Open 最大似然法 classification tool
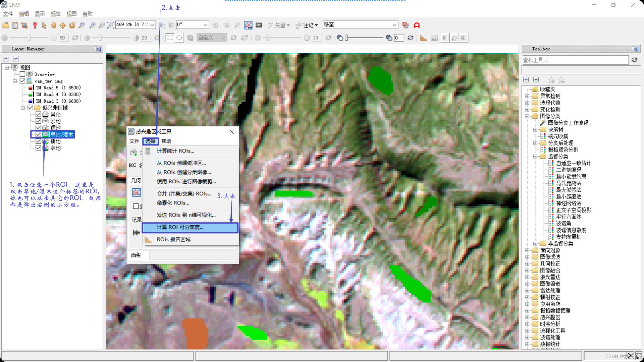 pyautogui.click(x=568, y=190)
